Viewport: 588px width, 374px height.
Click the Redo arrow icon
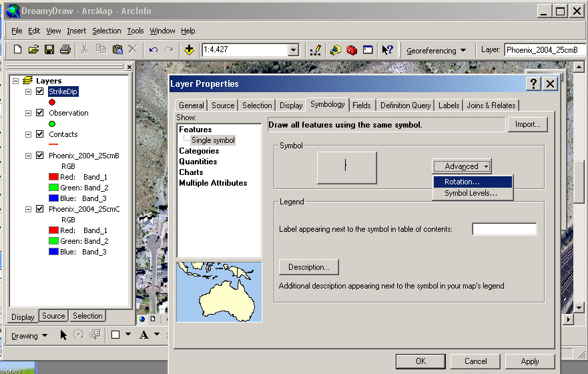169,49
